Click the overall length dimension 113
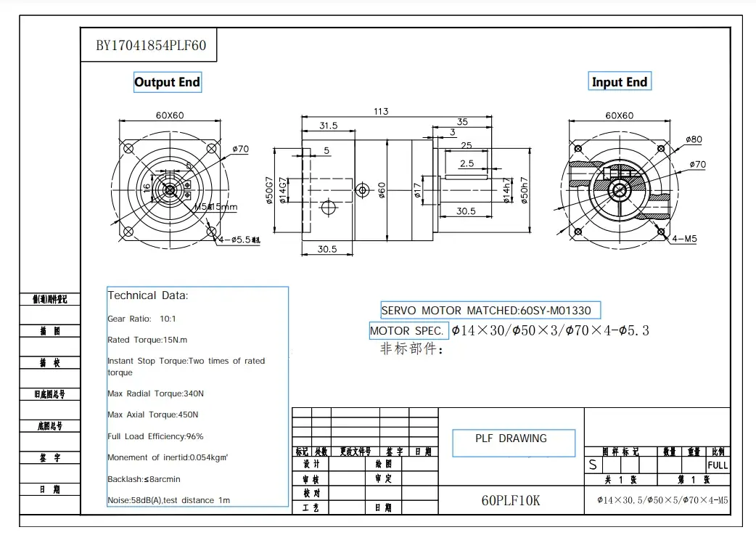 tap(381, 111)
